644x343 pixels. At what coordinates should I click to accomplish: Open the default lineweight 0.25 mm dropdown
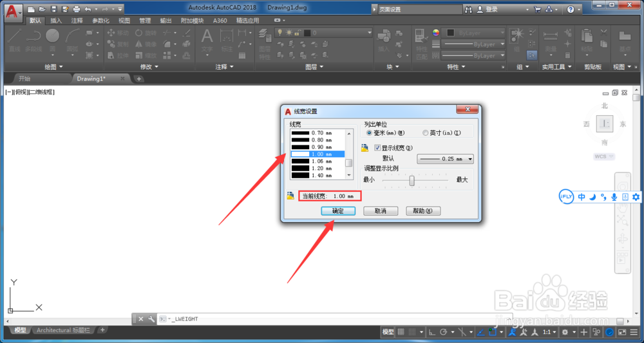[x=445, y=159]
